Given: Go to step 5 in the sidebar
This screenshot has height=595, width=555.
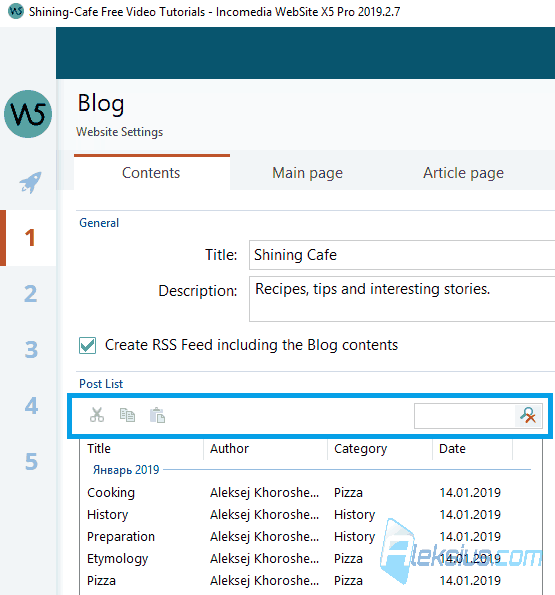Looking at the screenshot, I should point(31,461).
